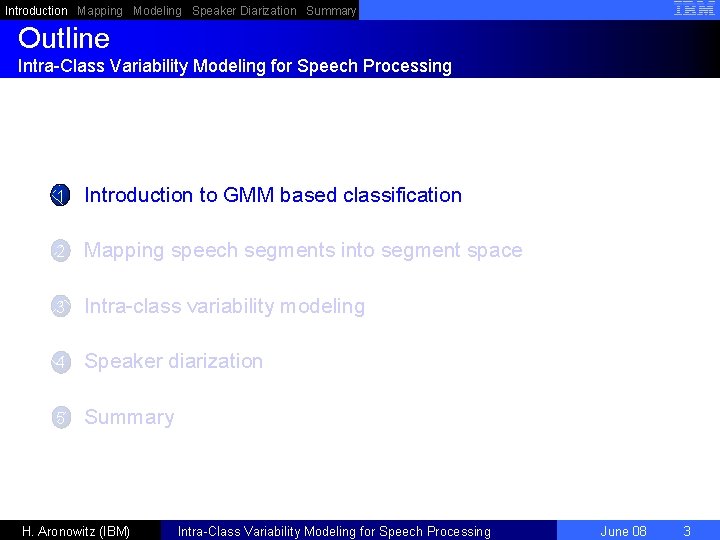Click the footer presentation title
Image resolution: width=720 pixels, height=540 pixels.
pos(334,531)
